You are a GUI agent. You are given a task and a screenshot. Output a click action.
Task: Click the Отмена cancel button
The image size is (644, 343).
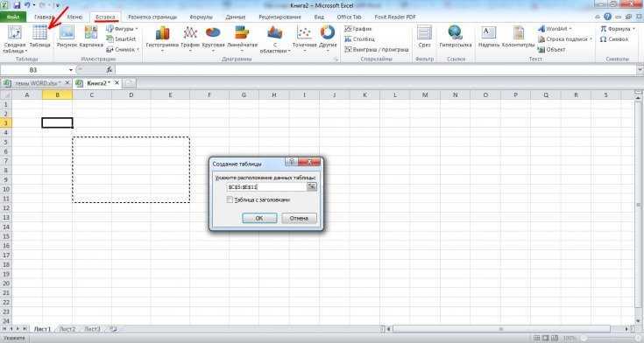(299, 218)
